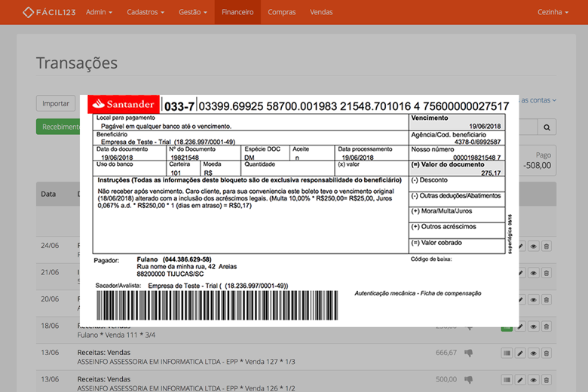View the Venda 126 transaction with eye icon
This screenshot has height=392, width=588.
coord(533,380)
